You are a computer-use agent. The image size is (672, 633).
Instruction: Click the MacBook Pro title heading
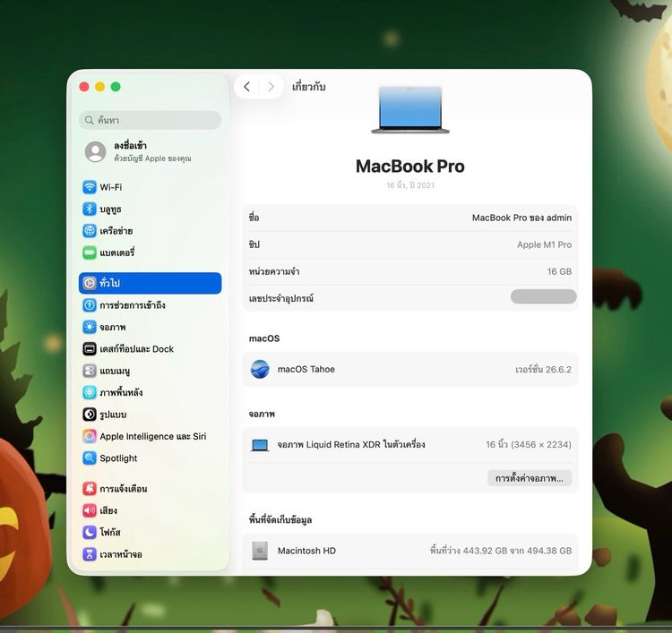click(410, 167)
